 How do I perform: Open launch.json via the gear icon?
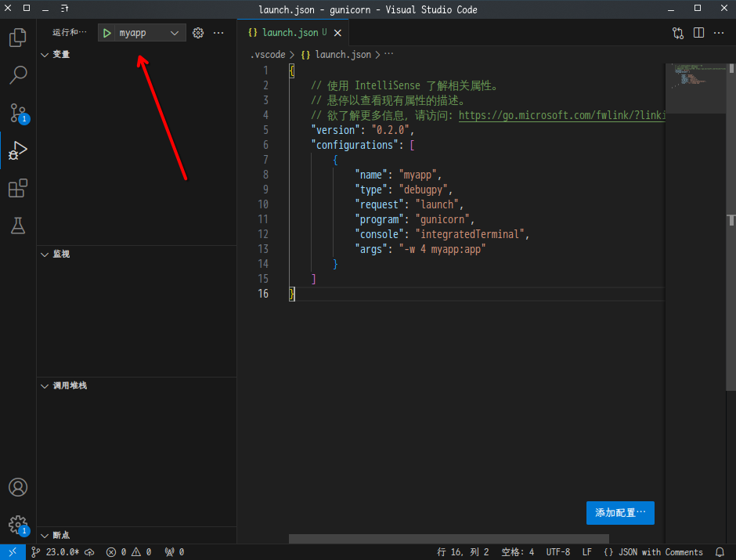tap(198, 33)
